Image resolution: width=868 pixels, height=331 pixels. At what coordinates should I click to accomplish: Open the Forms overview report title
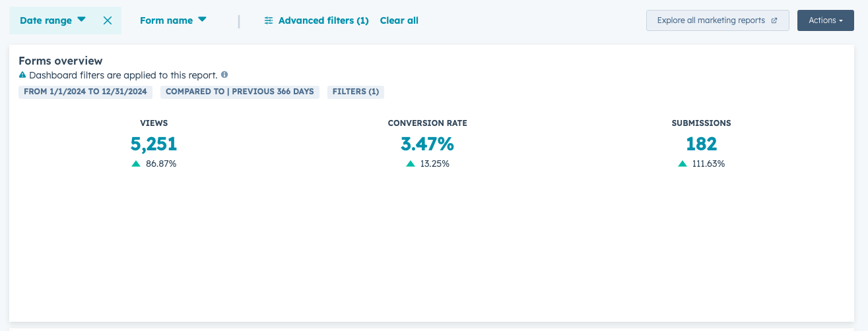pyautogui.click(x=61, y=61)
